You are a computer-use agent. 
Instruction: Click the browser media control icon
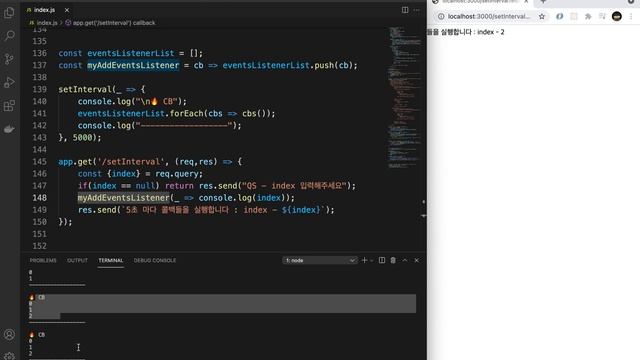(602, 16)
